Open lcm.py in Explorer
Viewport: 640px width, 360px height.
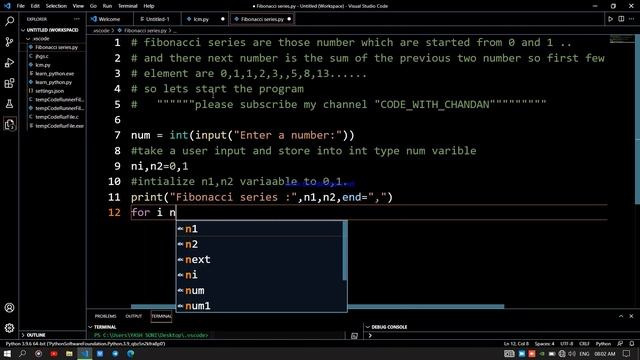[x=42, y=65]
